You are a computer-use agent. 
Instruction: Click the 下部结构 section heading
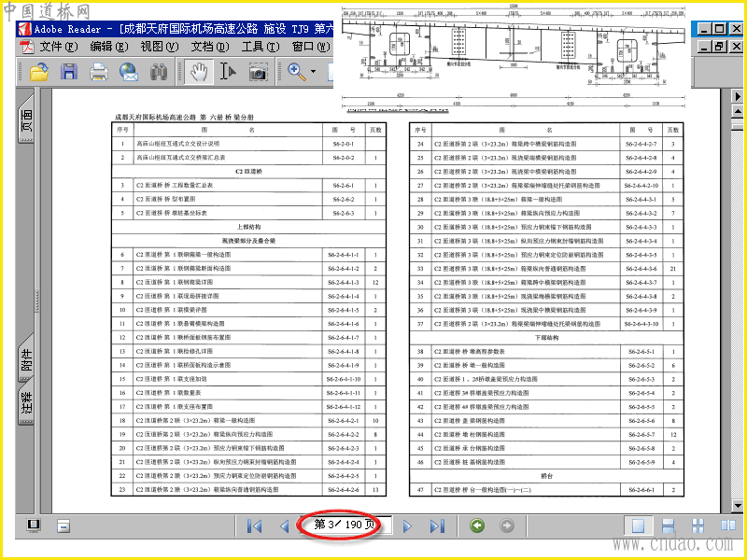(546, 338)
